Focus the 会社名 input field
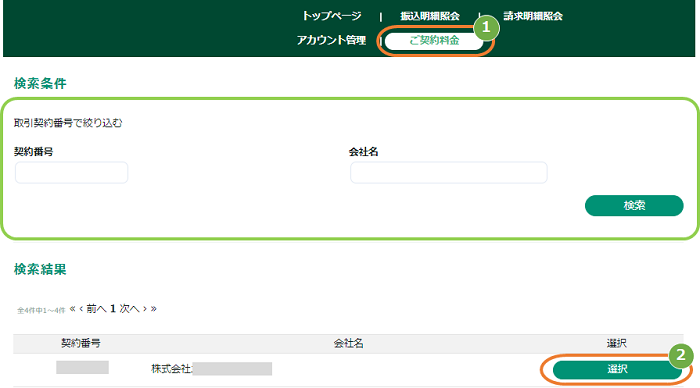 coord(449,172)
